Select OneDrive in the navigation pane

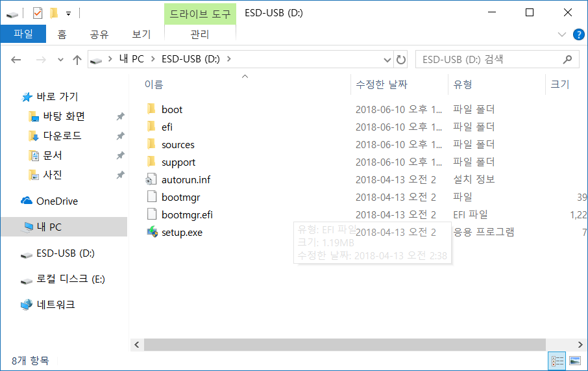click(57, 201)
